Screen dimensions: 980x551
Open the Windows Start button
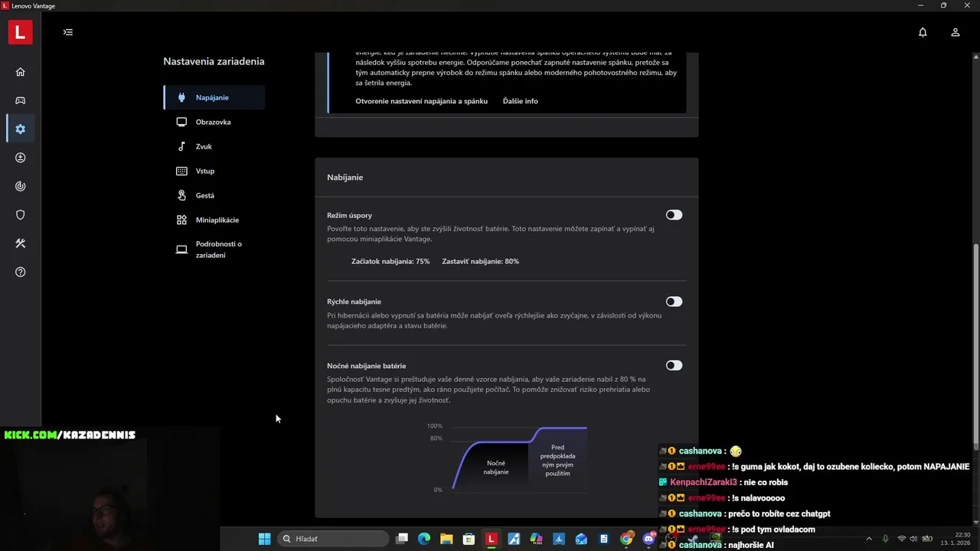264,539
